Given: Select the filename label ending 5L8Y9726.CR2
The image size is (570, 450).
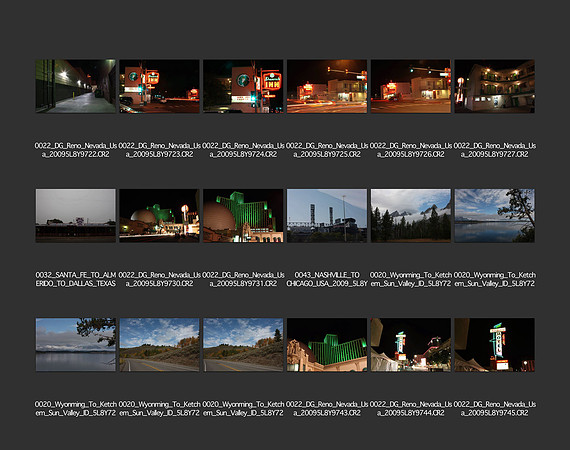Looking at the screenshot, I should [411, 150].
